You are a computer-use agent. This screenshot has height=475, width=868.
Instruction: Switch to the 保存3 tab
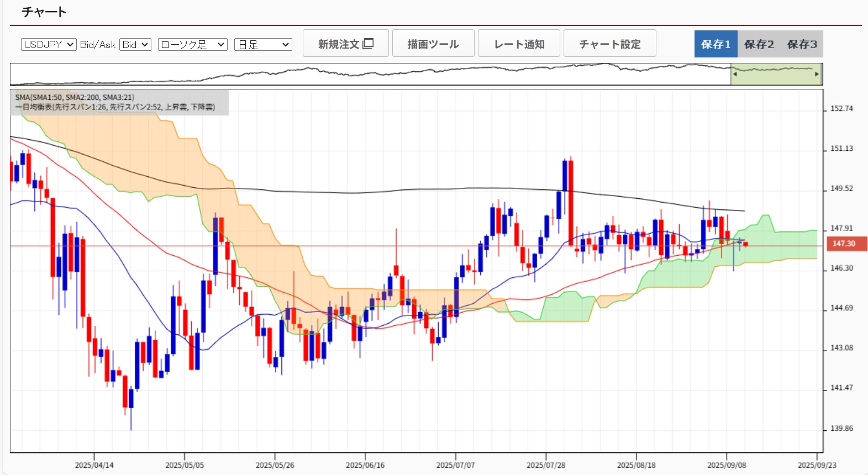click(802, 44)
